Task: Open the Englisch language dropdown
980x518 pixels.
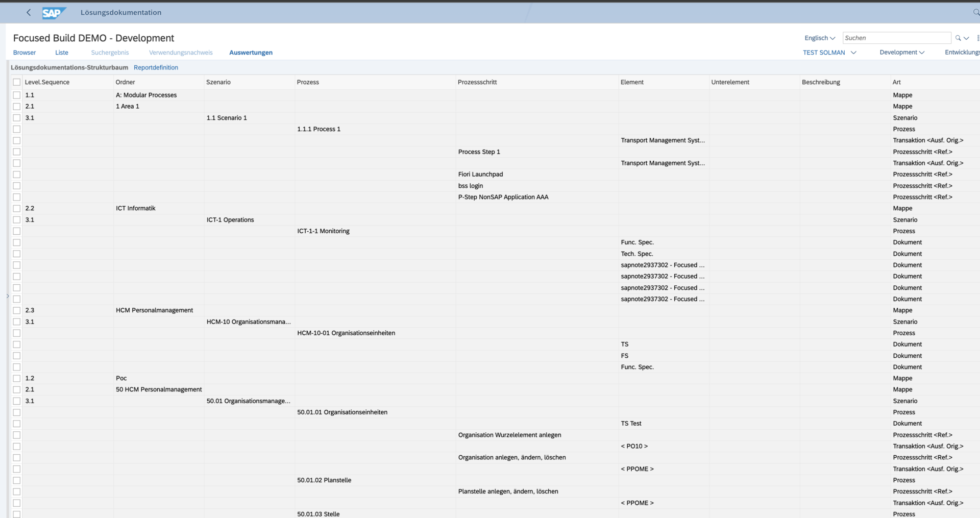Action: point(819,38)
